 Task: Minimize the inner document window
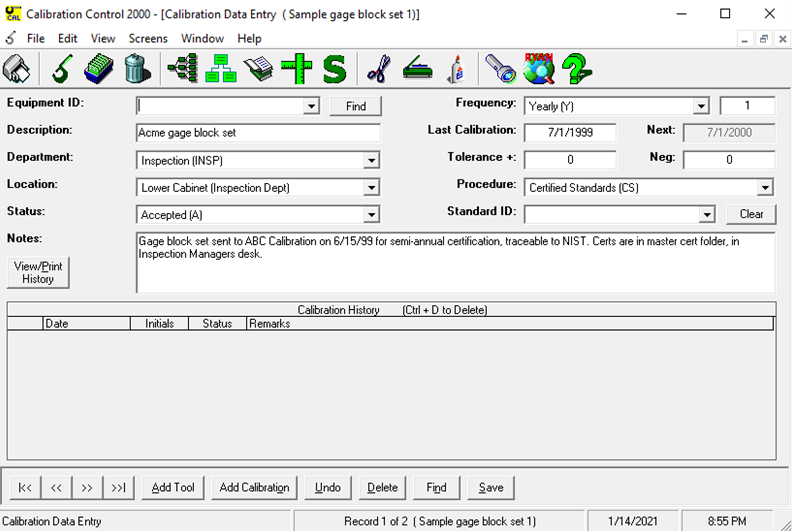pos(744,39)
